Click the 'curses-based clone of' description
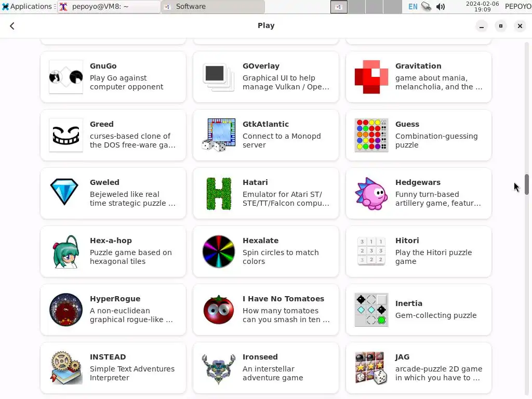 [x=130, y=136]
